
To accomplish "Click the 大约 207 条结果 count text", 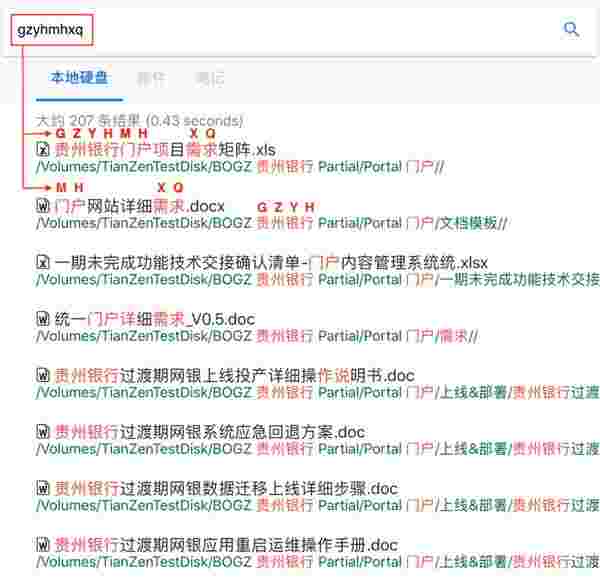I will click(x=139, y=121).
